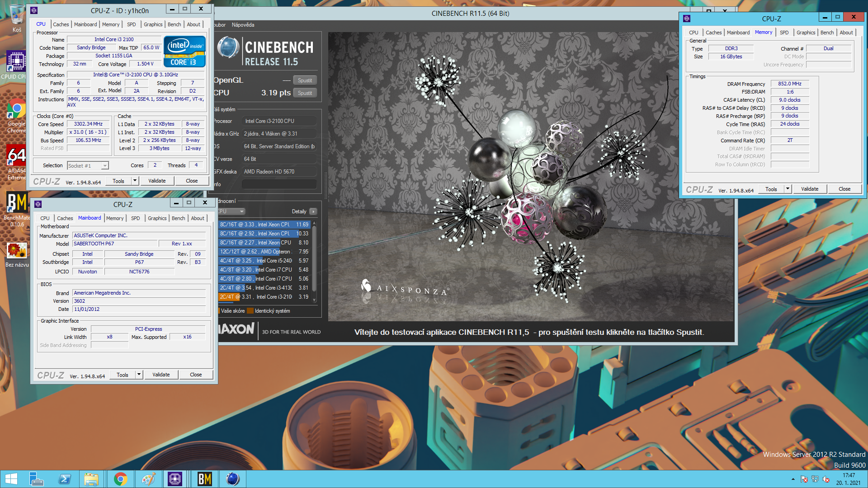Click the muted volume tray icon

pos(826,479)
